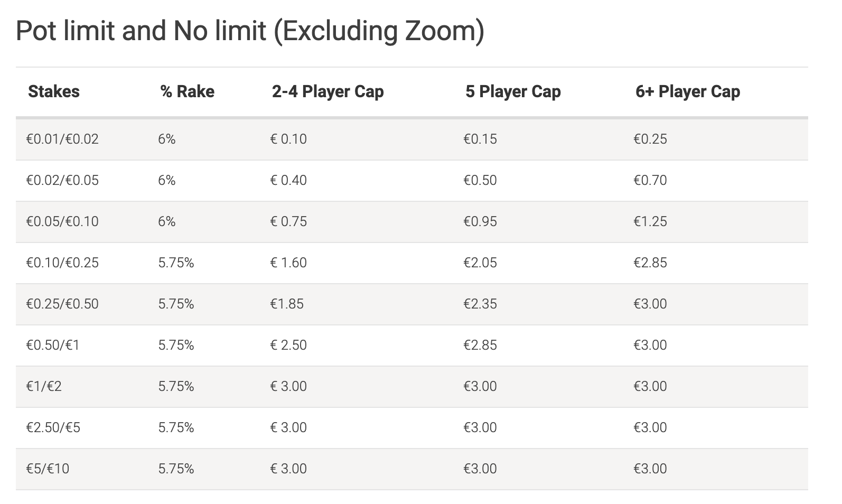Click the % Rake column header
The image size is (842, 504).
pos(188,91)
